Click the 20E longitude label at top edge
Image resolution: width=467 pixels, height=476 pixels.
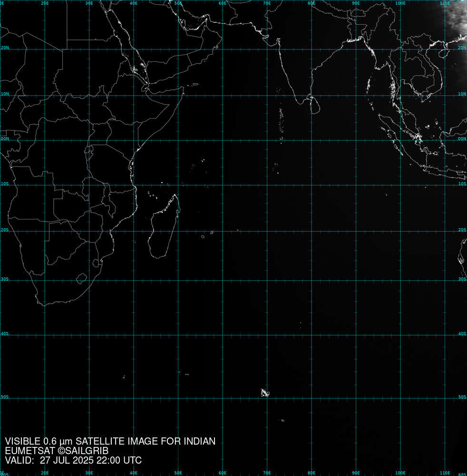click(x=45, y=3)
